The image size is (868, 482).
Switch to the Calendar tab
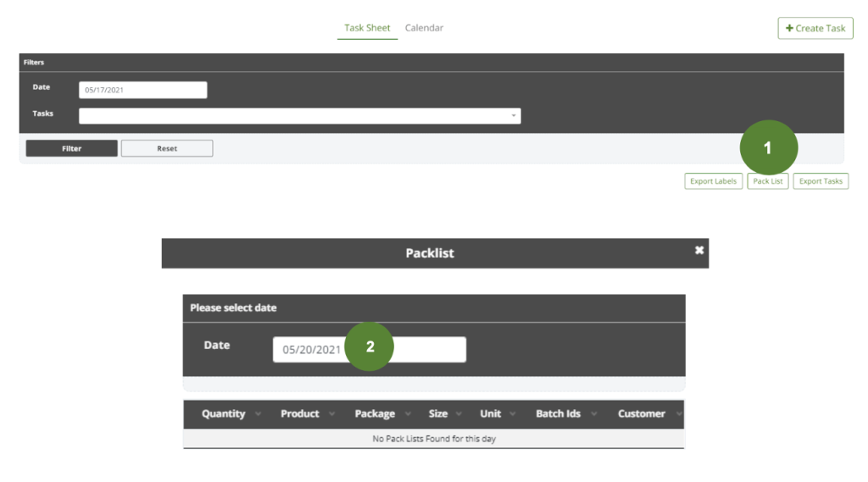click(x=424, y=28)
